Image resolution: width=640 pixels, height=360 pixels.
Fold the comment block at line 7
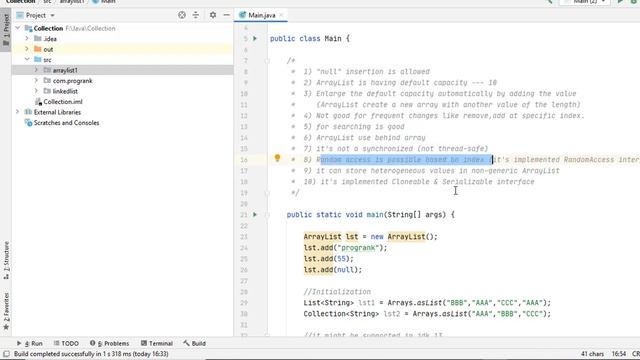(x=267, y=61)
